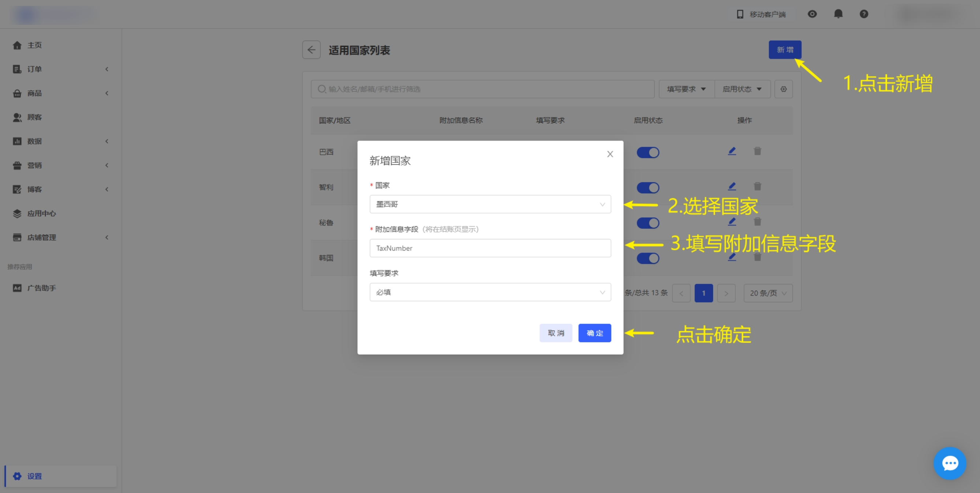
Task: Delete the 智利 row with trash icon
Action: coord(757,186)
